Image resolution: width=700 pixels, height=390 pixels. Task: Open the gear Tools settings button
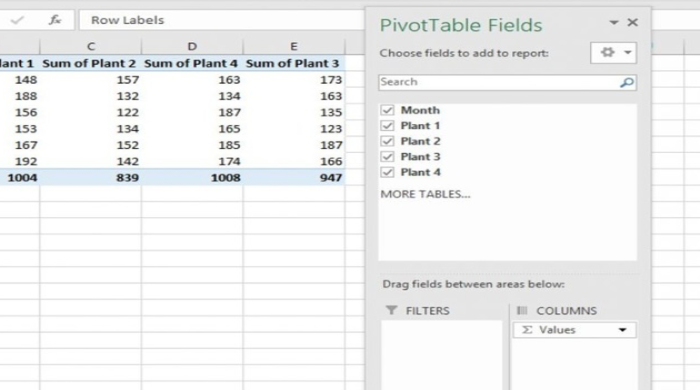607,53
